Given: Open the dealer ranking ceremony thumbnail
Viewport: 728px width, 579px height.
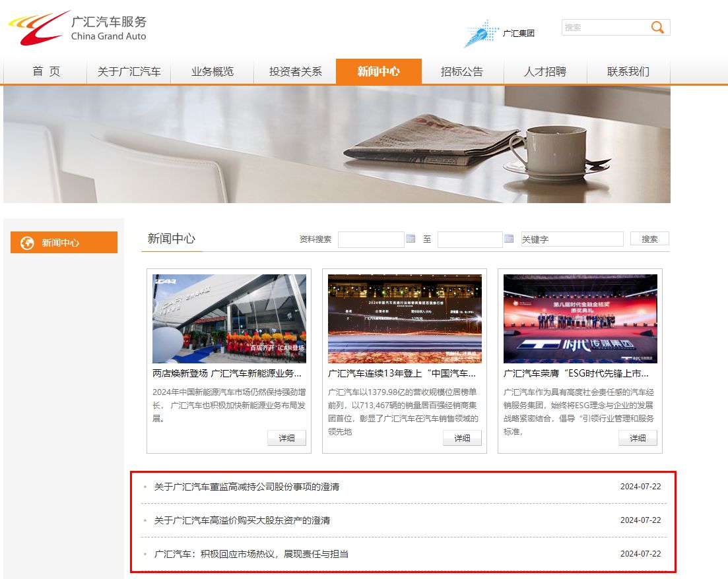Looking at the screenshot, I should pyautogui.click(x=405, y=319).
